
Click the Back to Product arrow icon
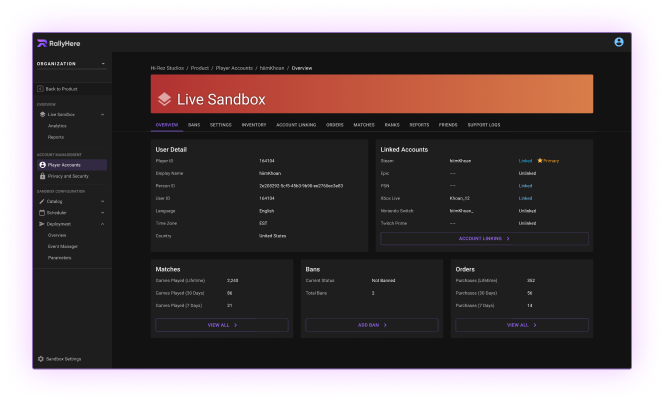pos(41,89)
